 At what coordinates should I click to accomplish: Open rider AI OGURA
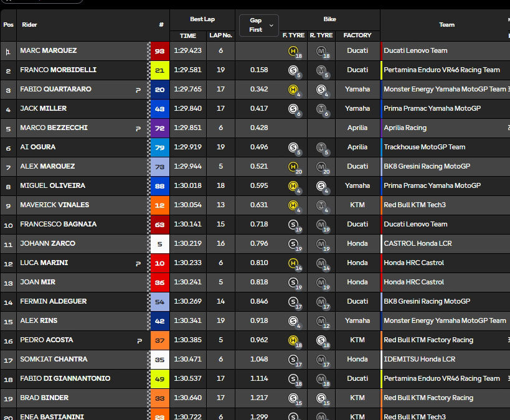(38, 147)
